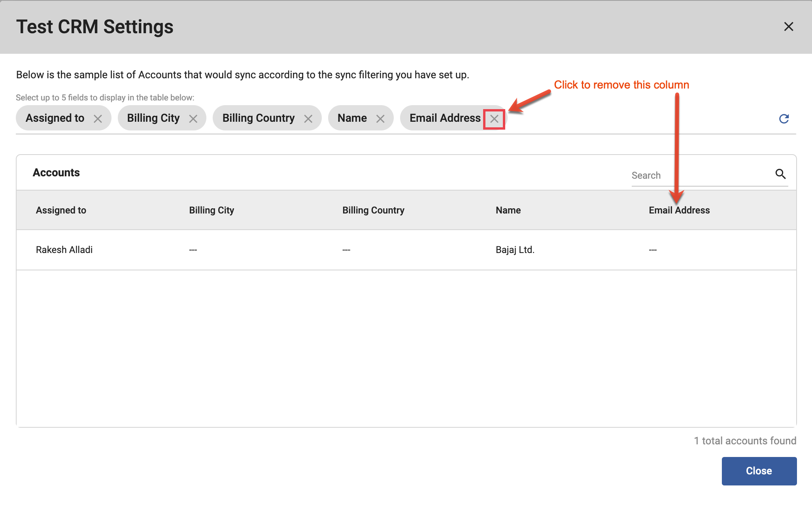Screen dimensions: 812x506
Task: Sort by the Billing Country column header
Action: [x=373, y=210]
